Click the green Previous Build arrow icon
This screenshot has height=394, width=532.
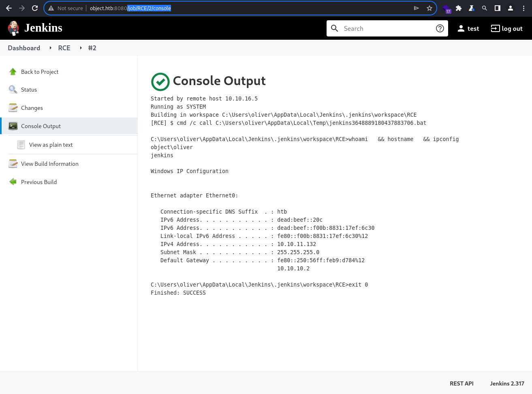[x=13, y=182]
